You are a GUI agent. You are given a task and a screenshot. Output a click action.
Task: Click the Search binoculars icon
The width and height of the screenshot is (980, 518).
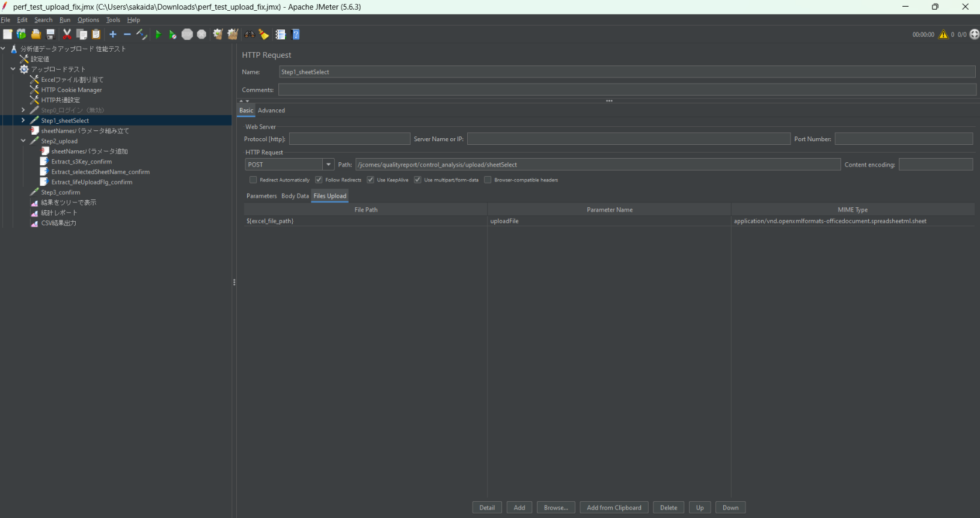pos(250,35)
